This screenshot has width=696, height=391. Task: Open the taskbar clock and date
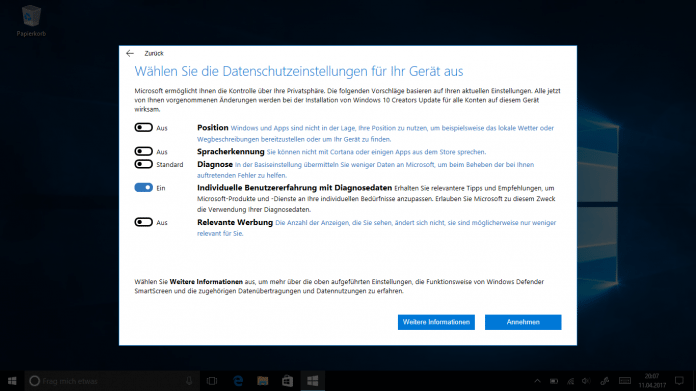(x=652, y=381)
